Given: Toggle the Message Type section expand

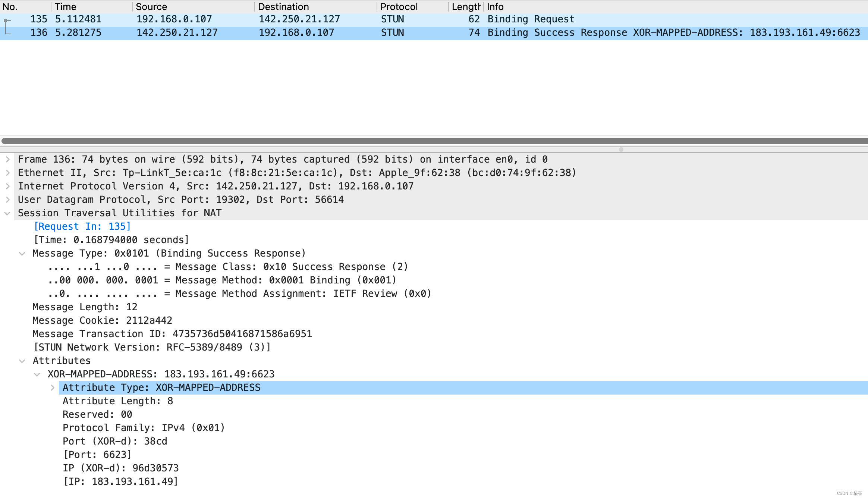Looking at the screenshot, I should click(x=24, y=253).
